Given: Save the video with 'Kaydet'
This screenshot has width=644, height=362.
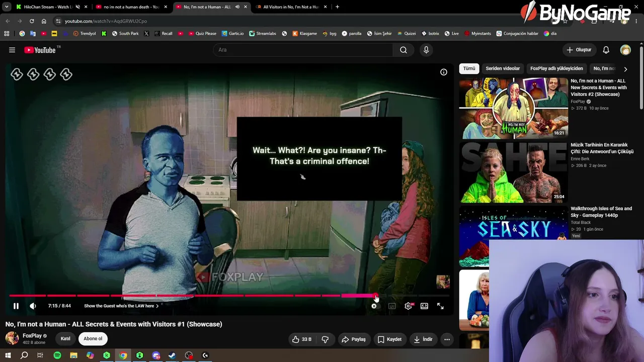Looking at the screenshot, I should pyautogui.click(x=389, y=339).
